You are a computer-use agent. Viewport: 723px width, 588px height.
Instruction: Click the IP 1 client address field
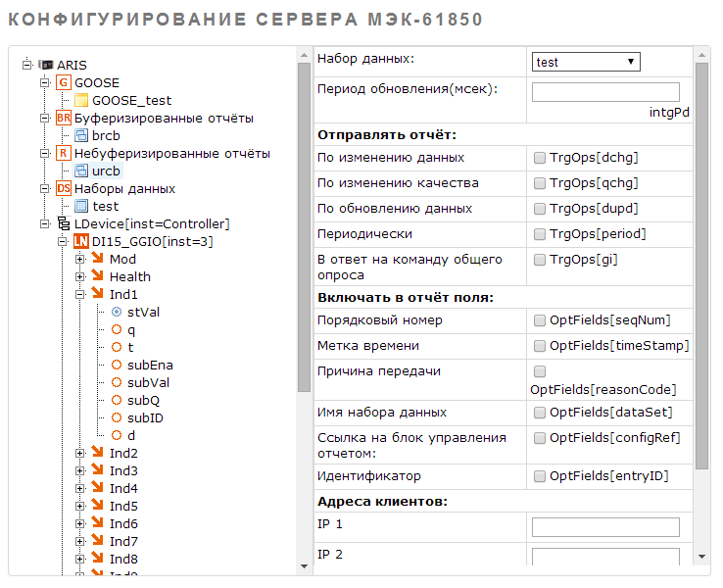coord(605,527)
